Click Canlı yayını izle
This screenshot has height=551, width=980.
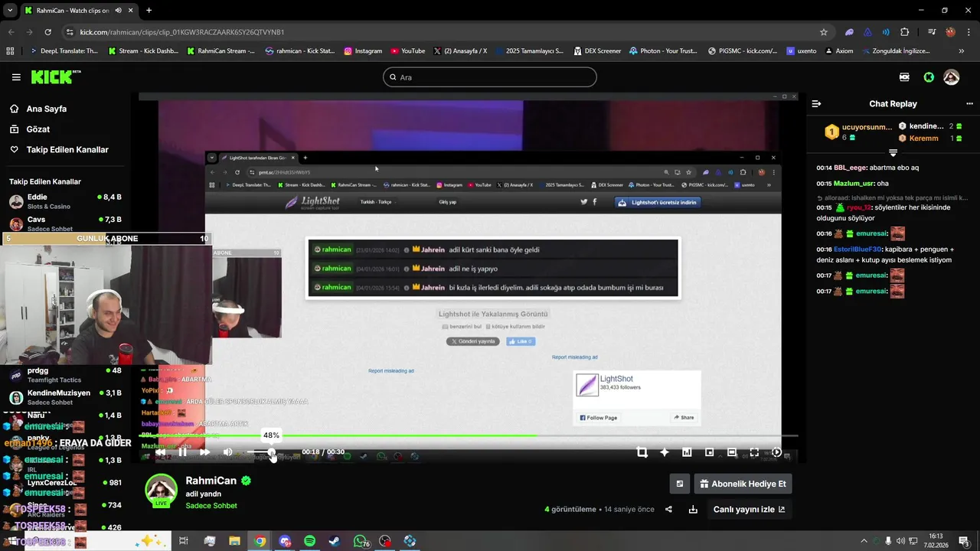click(x=749, y=510)
